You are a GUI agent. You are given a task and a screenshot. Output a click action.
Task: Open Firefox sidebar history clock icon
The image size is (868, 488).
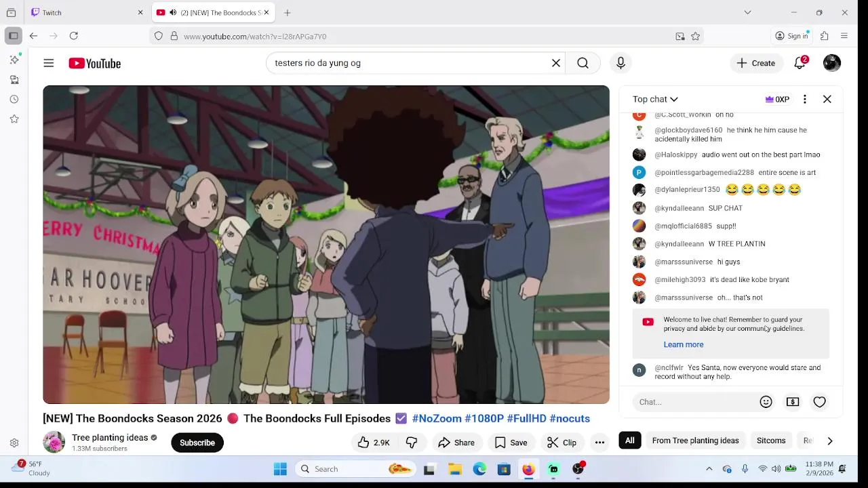click(14, 99)
